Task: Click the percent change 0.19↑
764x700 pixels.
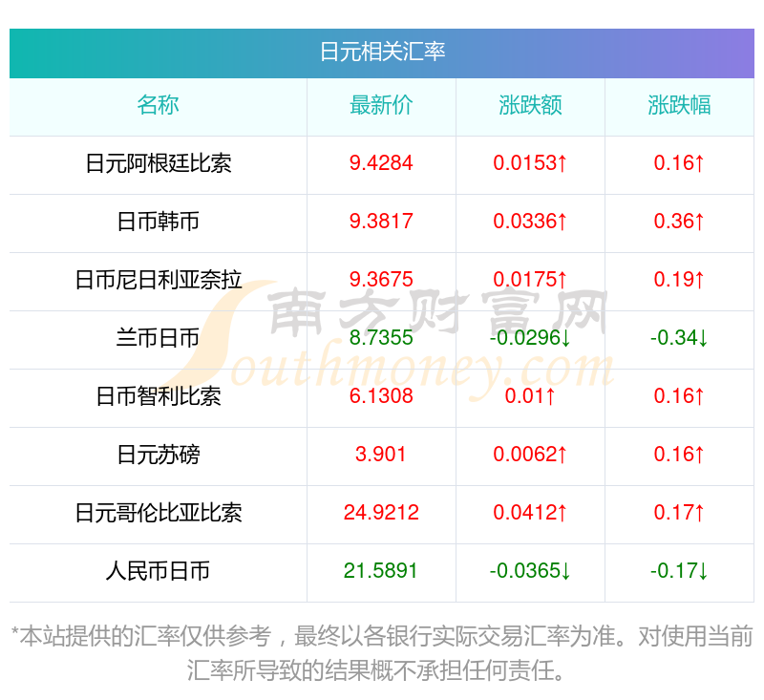Action: point(679,280)
